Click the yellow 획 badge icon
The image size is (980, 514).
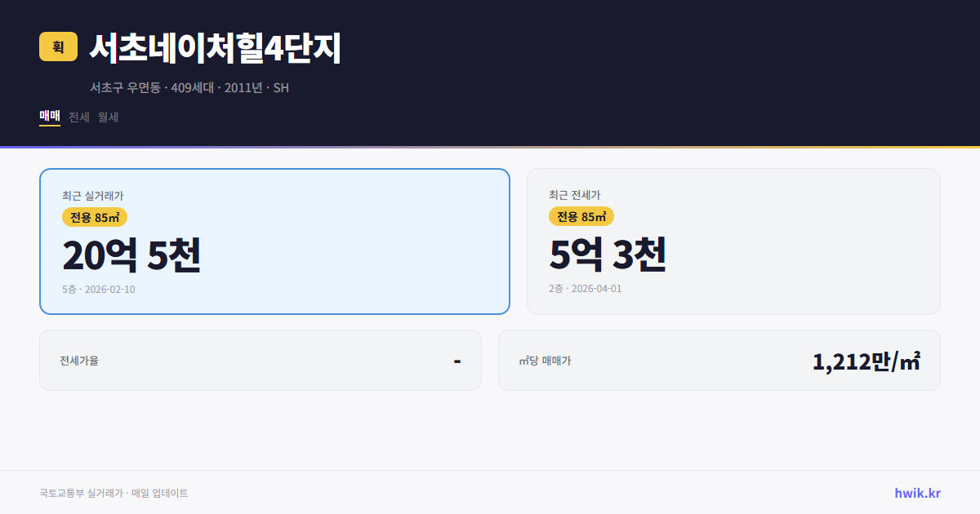(55, 47)
